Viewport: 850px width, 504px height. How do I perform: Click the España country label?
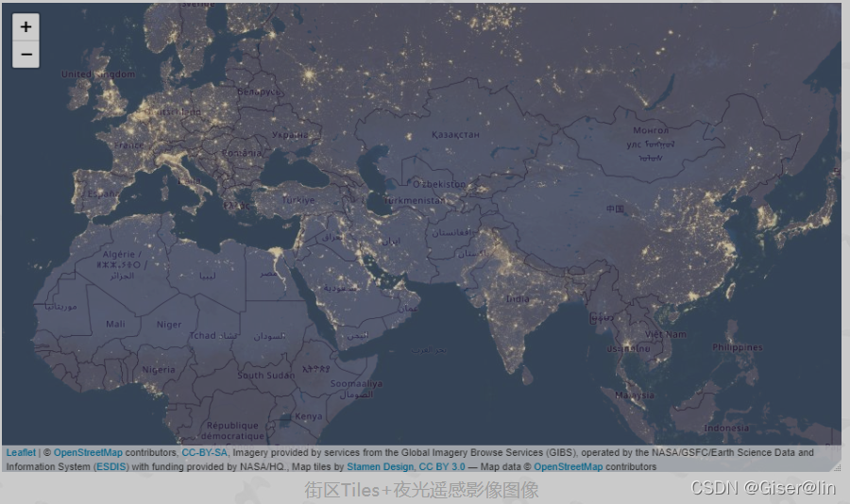point(103,193)
